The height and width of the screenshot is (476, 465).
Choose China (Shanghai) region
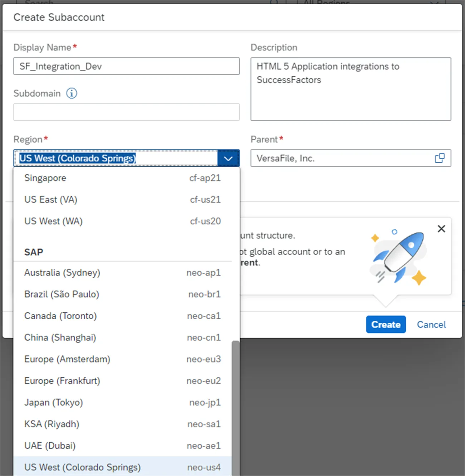[122, 337]
